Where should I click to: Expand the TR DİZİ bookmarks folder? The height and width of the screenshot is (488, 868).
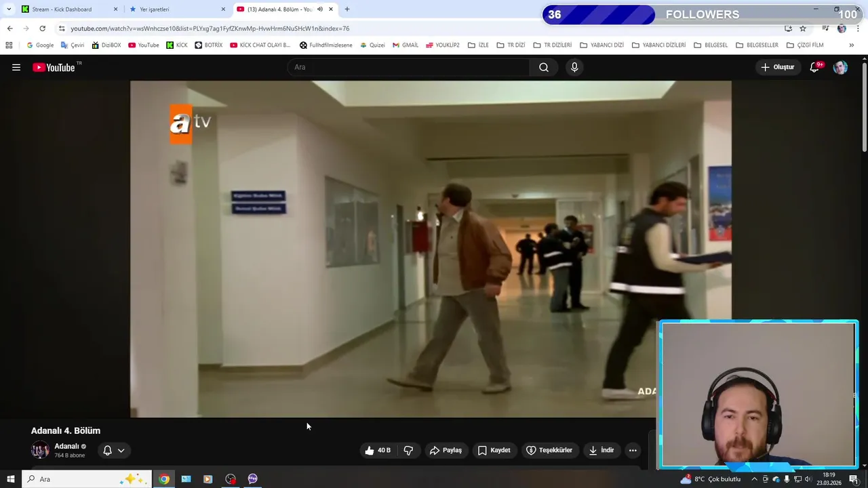tap(511, 45)
